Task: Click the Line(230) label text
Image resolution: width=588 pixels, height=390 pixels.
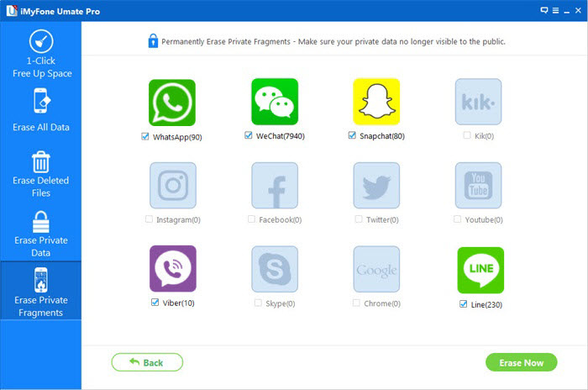Action: [x=486, y=305]
